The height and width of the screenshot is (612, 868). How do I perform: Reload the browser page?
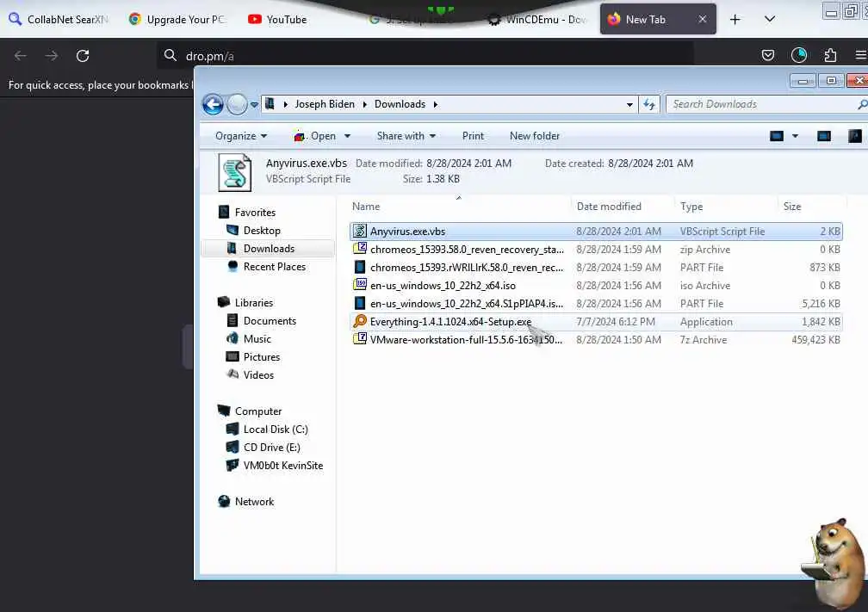[x=83, y=56]
